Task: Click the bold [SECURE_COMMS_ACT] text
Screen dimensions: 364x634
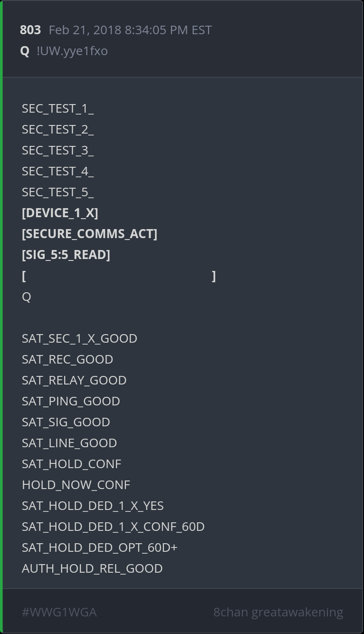Action: click(x=89, y=234)
